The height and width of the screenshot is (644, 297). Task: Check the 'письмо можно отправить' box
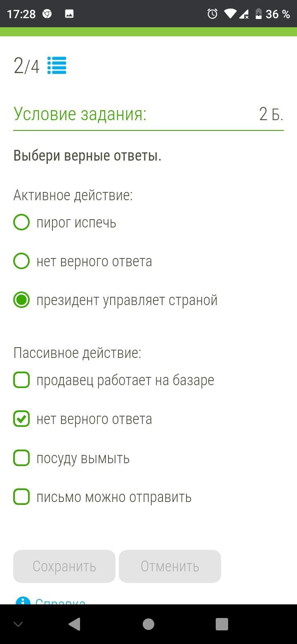[x=21, y=497]
